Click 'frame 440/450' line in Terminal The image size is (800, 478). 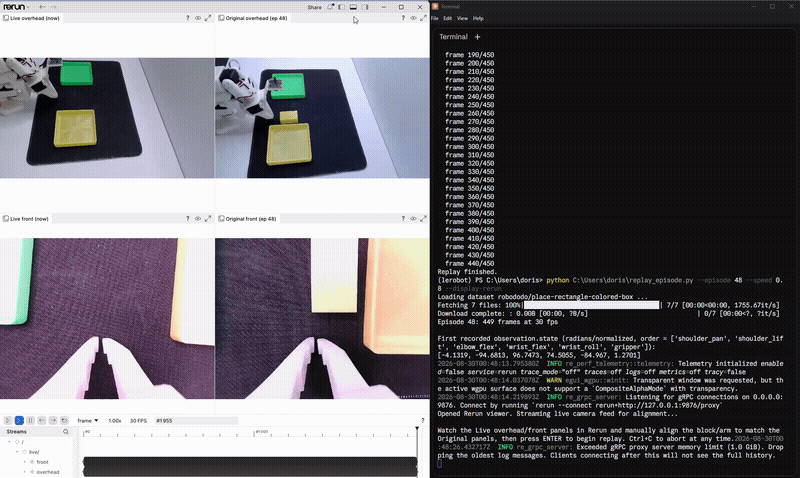coord(469,264)
